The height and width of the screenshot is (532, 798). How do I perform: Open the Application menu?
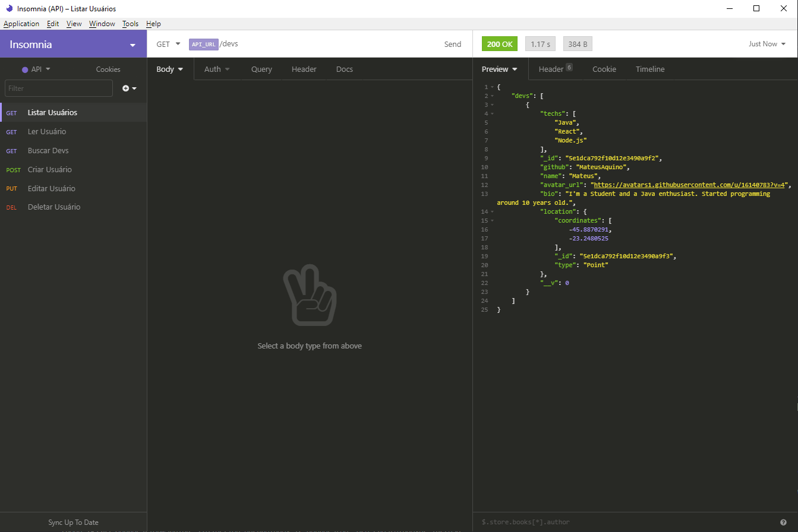(x=21, y=24)
